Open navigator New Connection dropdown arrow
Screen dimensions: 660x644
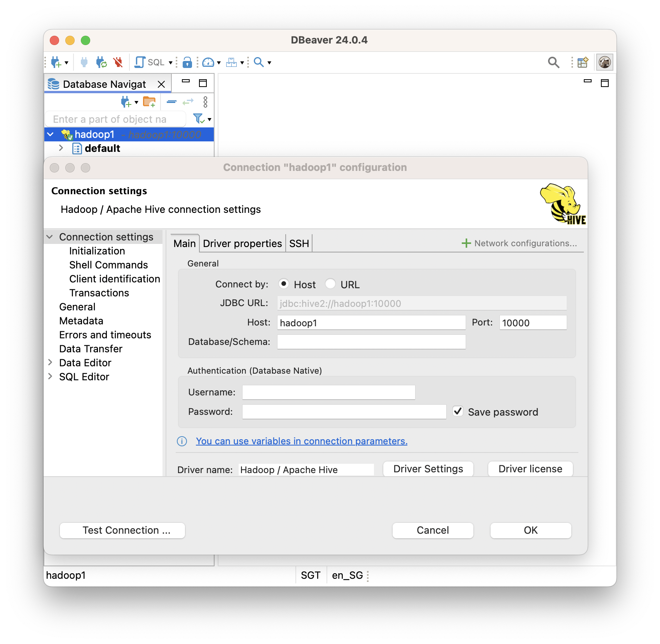click(x=136, y=103)
